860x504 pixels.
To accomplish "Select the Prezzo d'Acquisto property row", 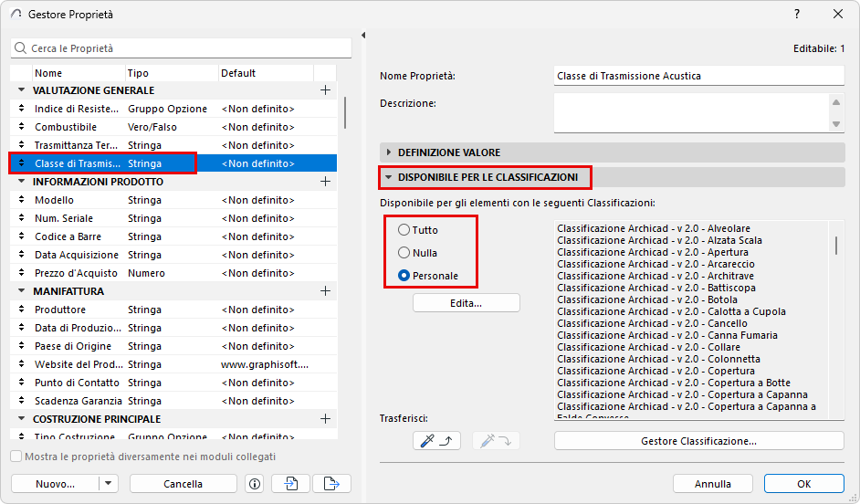I will [173, 273].
